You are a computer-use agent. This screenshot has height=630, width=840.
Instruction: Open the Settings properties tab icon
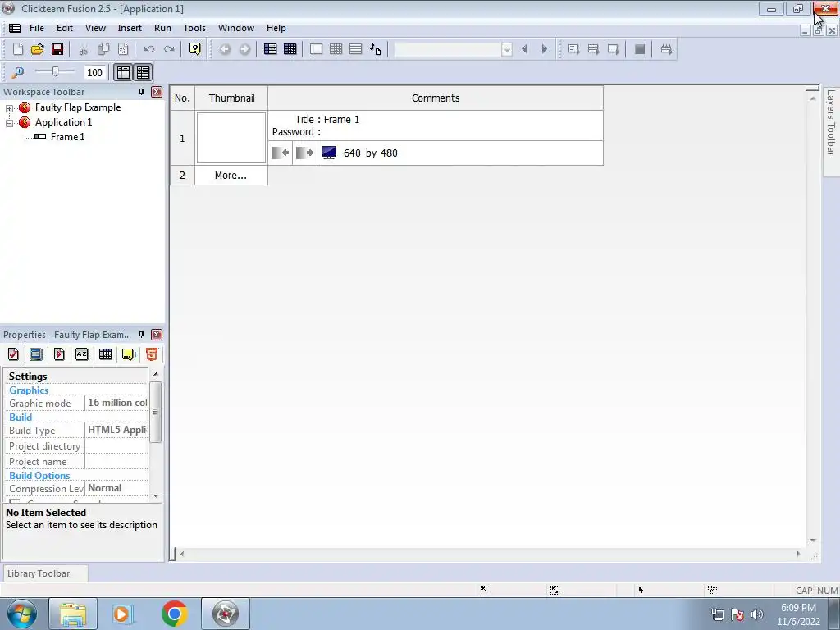[x=13, y=354]
